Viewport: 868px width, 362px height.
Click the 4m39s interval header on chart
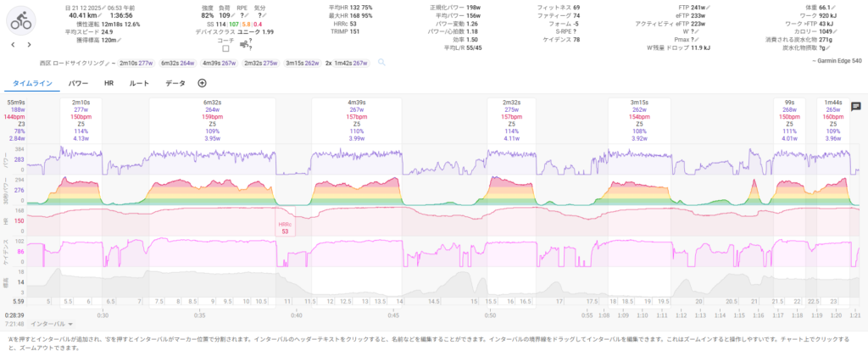pos(355,102)
